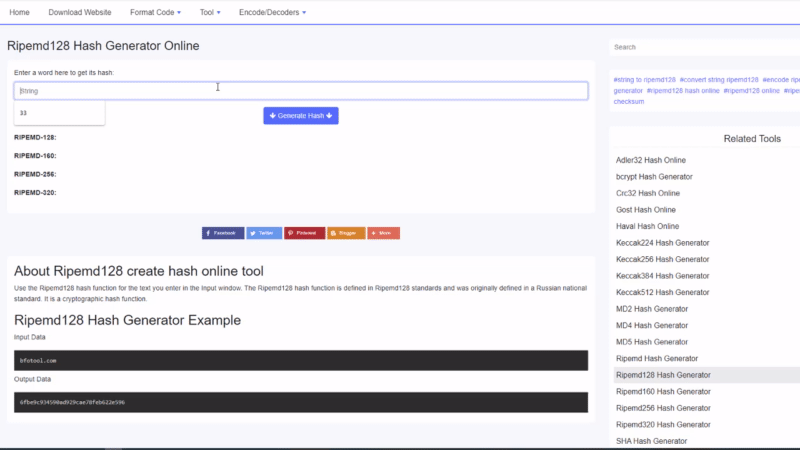Image resolution: width=800 pixels, height=450 pixels.
Task: Go to the Home menu item
Action: [x=20, y=12]
